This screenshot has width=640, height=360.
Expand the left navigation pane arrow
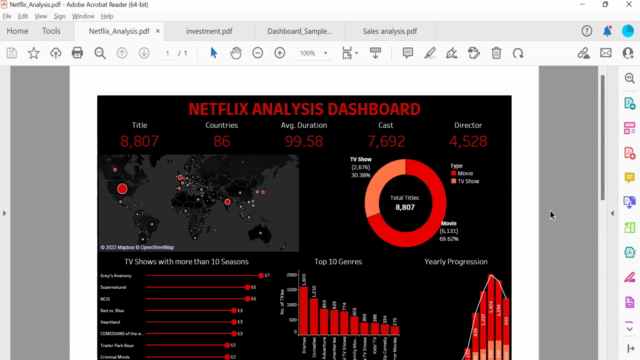4,213
